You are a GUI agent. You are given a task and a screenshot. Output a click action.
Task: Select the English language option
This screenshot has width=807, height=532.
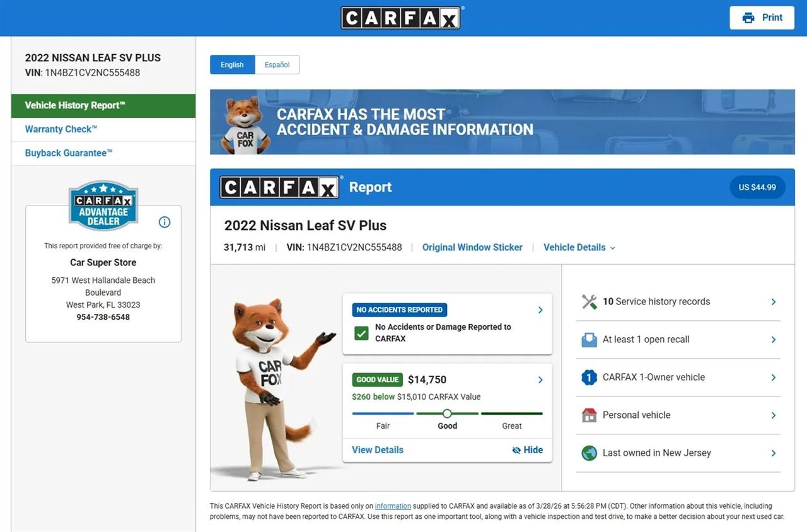pos(232,65)
